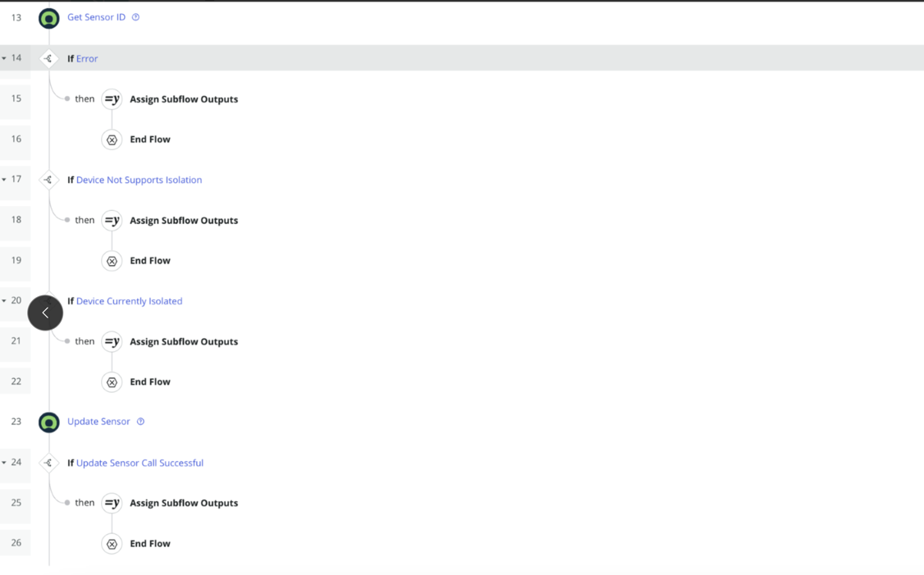Select step number 22

coord(16,381)
